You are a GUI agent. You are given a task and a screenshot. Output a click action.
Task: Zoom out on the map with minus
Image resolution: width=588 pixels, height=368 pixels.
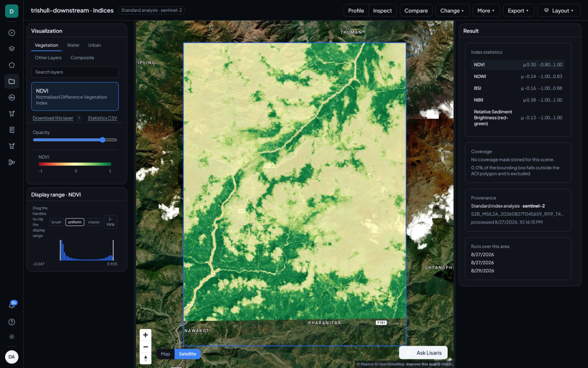tap(145, 347)
